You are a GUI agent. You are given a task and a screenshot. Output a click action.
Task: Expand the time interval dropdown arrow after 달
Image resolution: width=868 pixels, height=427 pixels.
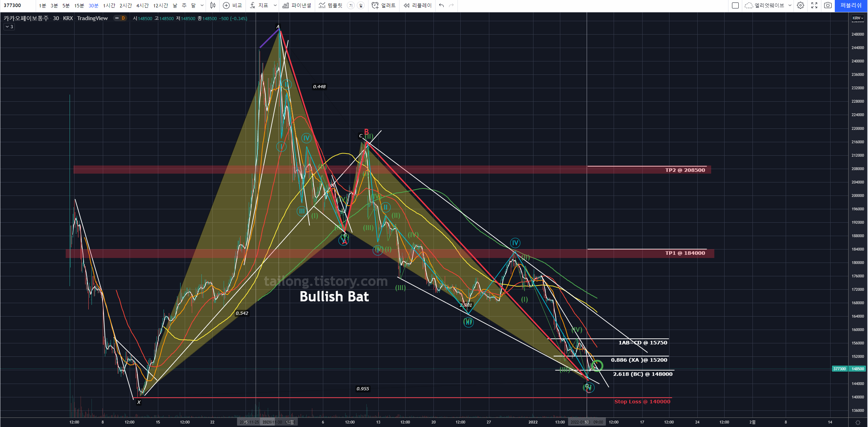click(x=202, y=5)
